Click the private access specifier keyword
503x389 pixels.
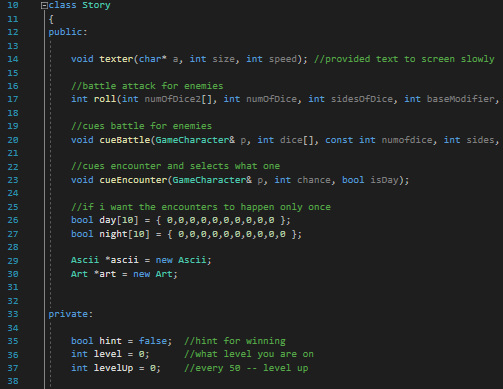(68, 314)
